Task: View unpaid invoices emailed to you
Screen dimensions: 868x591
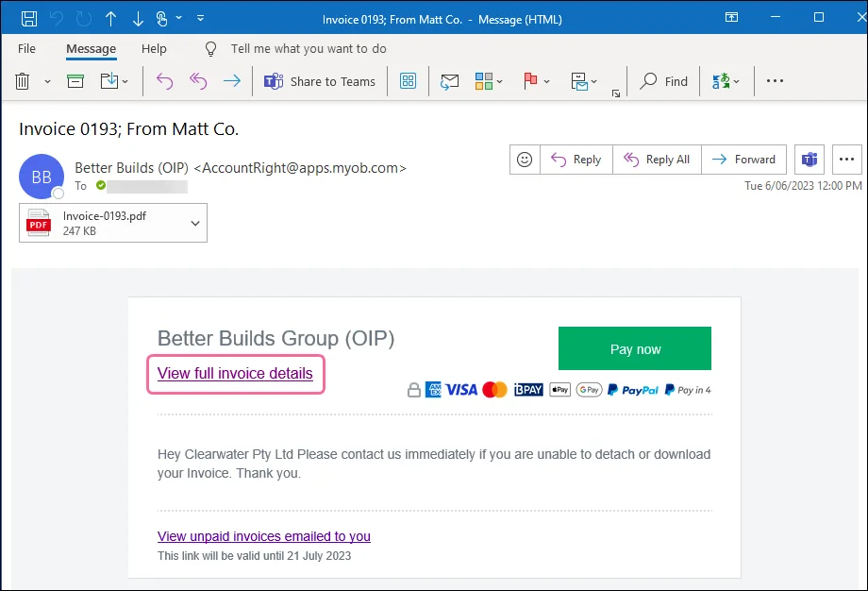Action: 263,536
